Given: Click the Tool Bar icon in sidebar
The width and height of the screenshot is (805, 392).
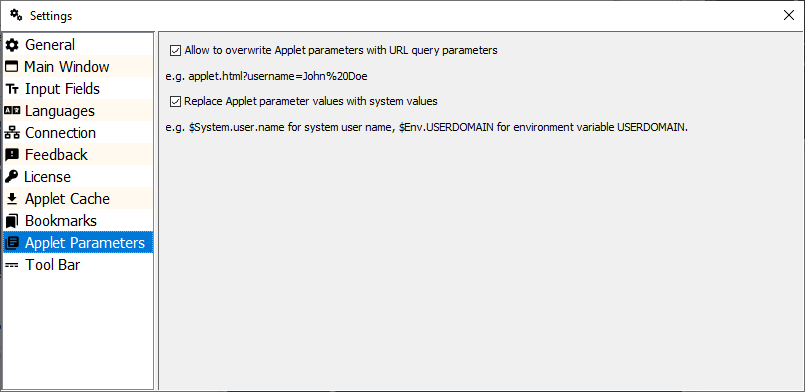Looking at the screenshot, I should (x=12, y=265).
